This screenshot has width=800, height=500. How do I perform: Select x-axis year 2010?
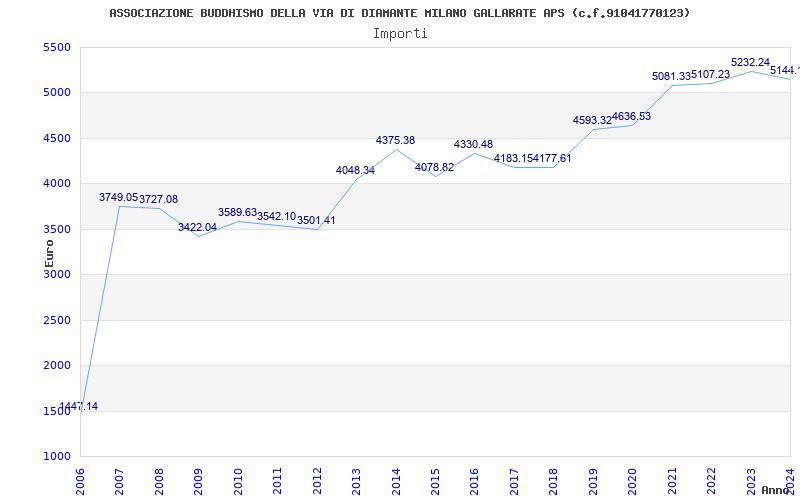coord(238,481)
